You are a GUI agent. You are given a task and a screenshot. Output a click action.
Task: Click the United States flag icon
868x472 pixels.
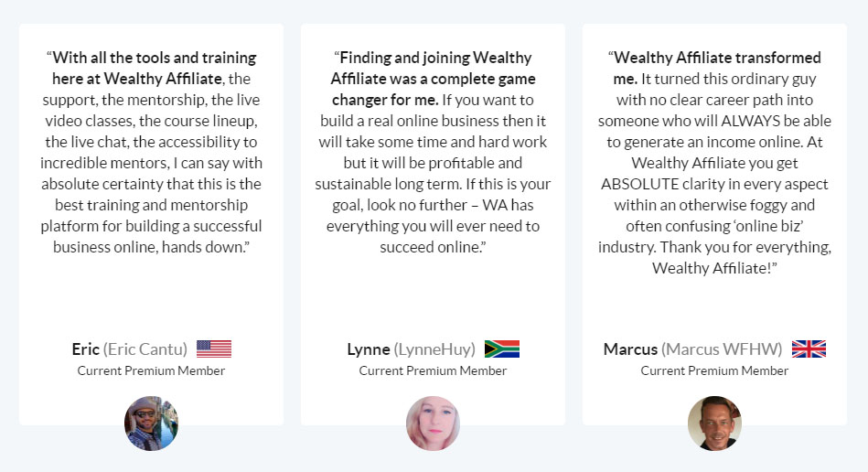click(x=214, y=349)
